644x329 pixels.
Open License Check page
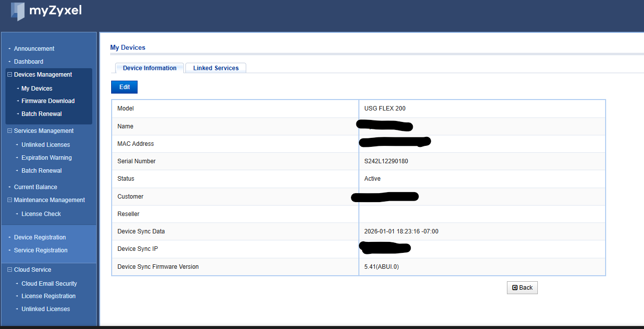(41, 214)
